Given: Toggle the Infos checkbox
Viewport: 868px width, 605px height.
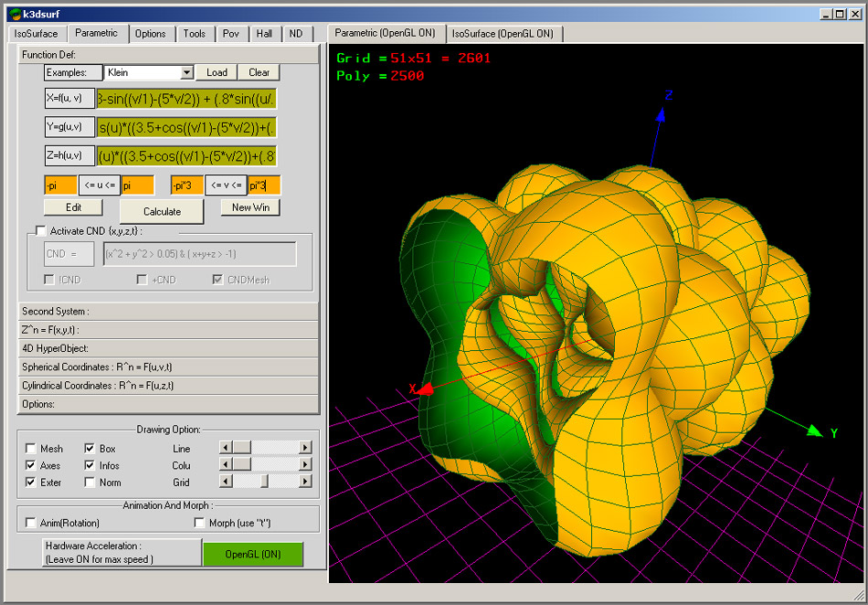Looking at the screenshot, I should pos(90,465).
